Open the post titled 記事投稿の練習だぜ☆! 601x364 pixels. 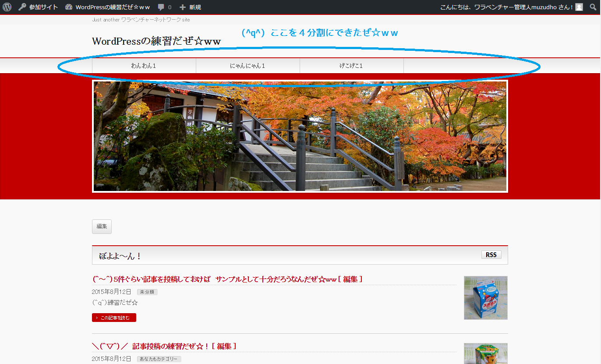(x=151, y=346)
